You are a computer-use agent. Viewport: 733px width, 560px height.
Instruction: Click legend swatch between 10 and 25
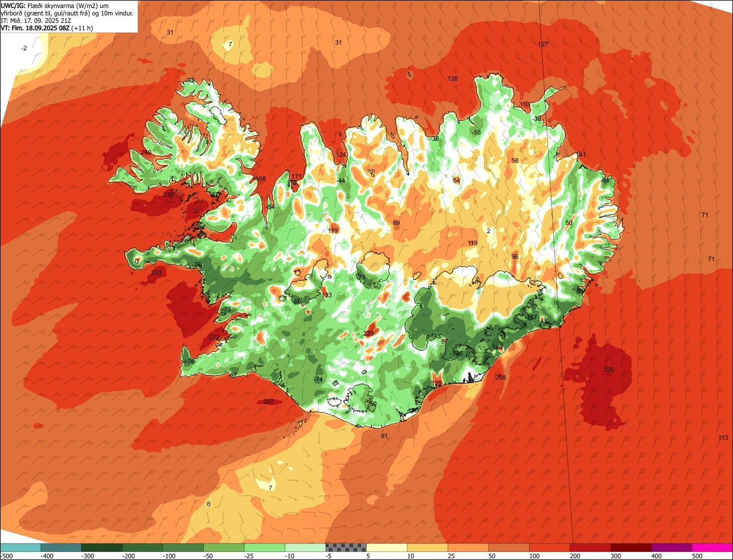pos(427,547)
